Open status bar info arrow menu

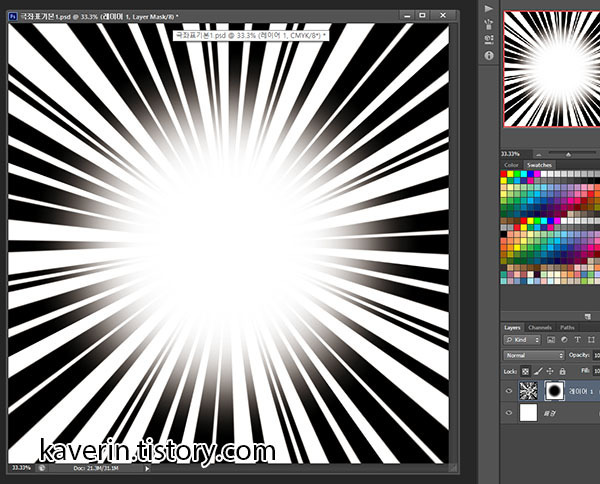(x=147, y=468)
